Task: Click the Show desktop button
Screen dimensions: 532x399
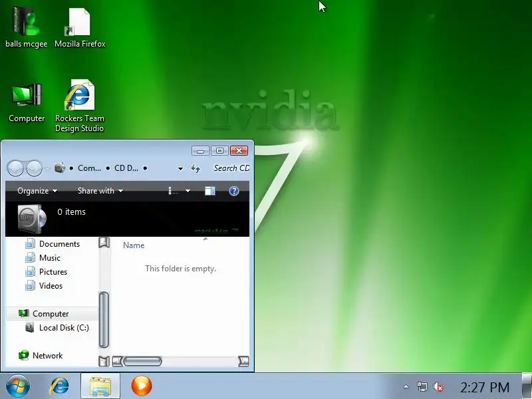Action: (527, 386)
